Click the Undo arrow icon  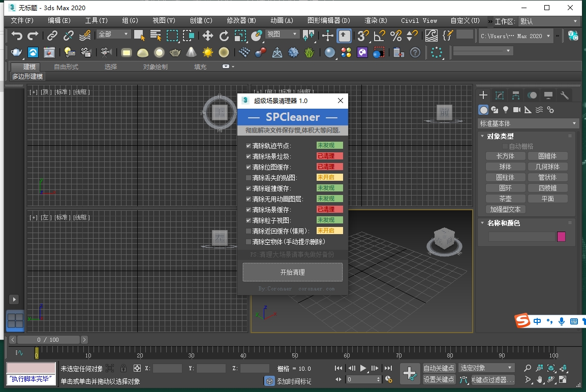pos(17,36)
